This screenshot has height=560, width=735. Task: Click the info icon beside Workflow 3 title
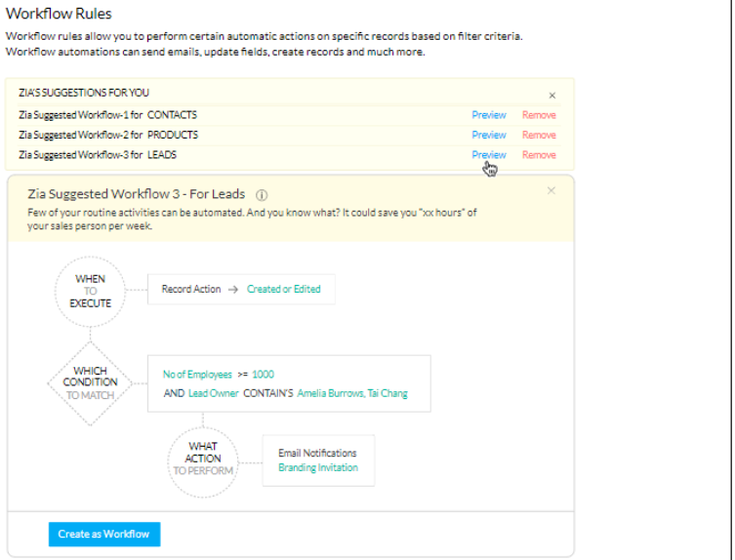[262, 194]
